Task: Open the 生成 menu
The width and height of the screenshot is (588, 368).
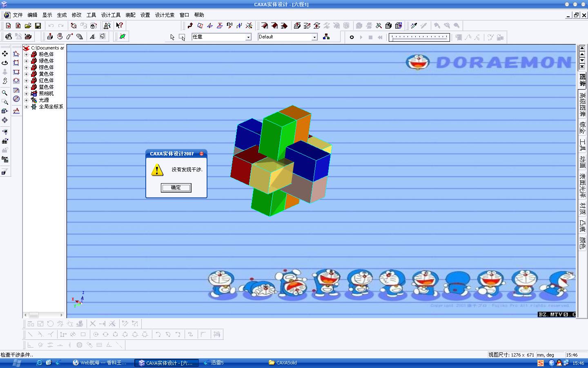Action: [x=62, y=15]
